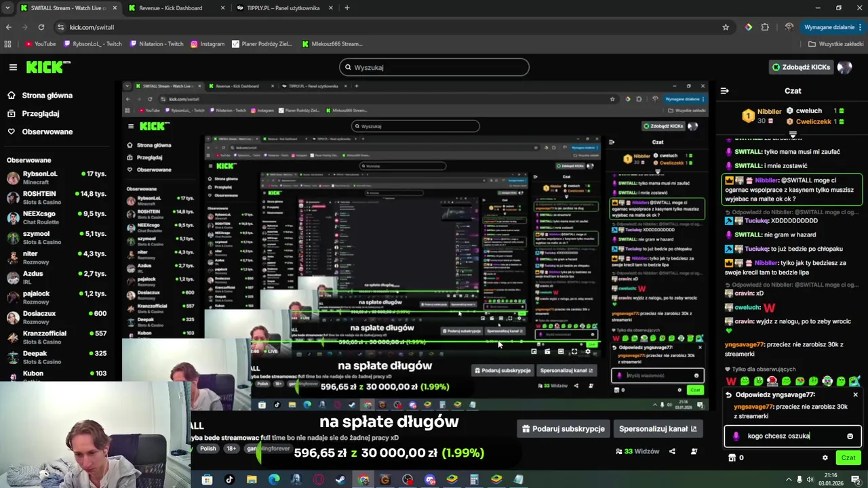This screenshot has height=488, width=868.
Task: Reload the page
Action: point(41,27)
